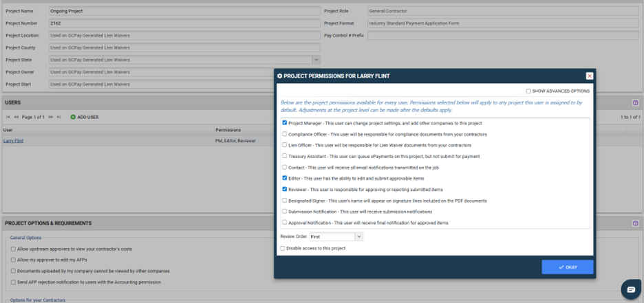Open the chat support bubble icon
Screen dimensions: 644x303
[631, 289]
